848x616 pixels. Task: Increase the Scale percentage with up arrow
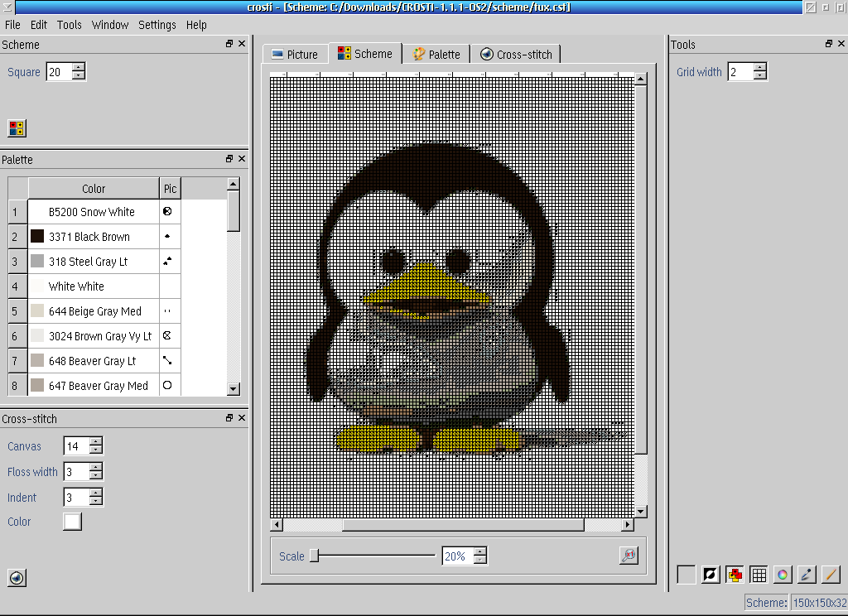480,551
